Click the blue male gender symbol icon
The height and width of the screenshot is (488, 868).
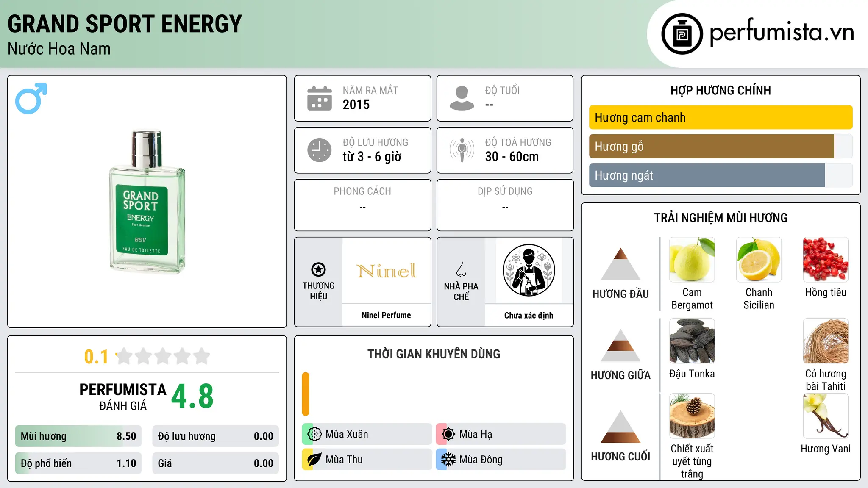pos(31,98)
